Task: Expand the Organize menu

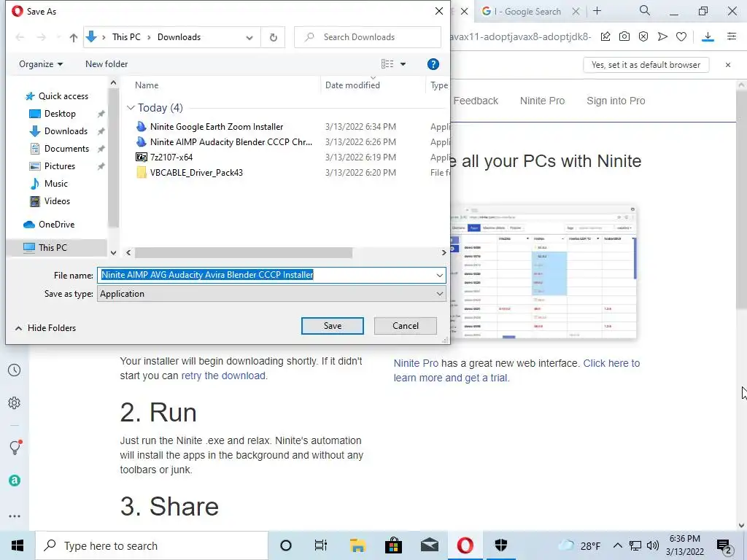Action: (41, 64)
